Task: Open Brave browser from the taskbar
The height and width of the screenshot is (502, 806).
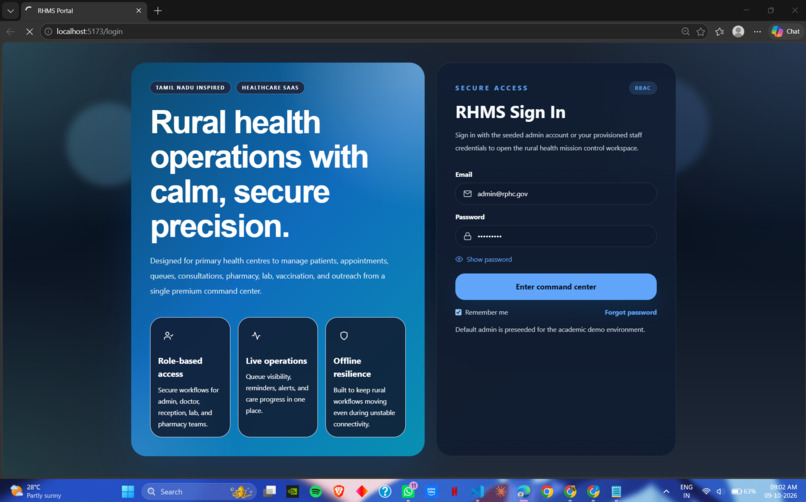Action: click(x=339, y=492)
